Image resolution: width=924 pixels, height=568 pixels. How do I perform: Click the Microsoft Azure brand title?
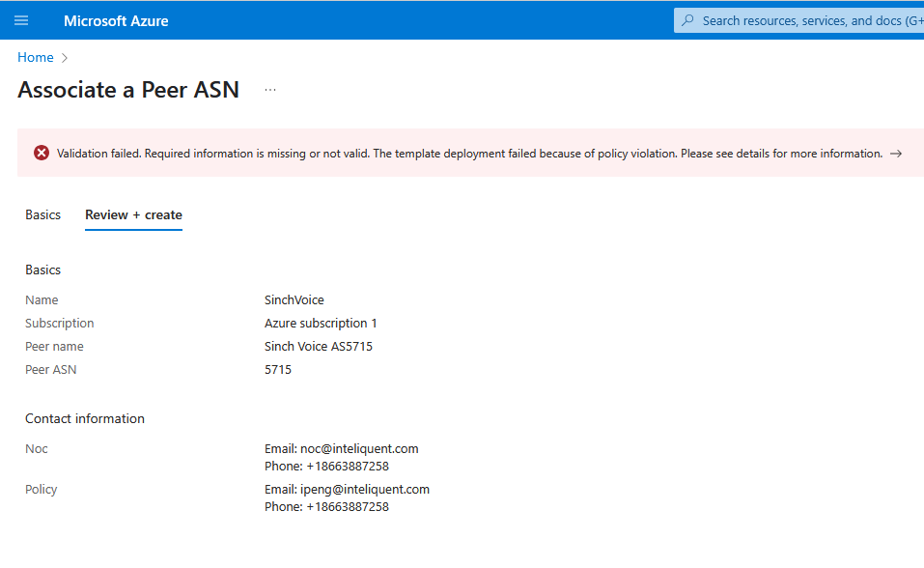click(x=116, y=20)
